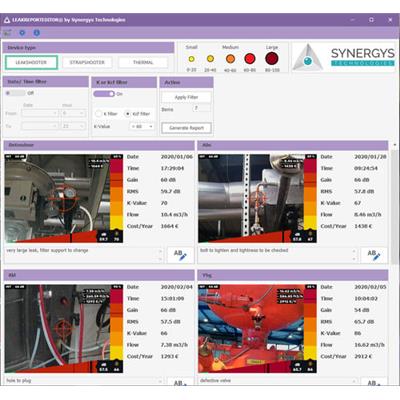Open the To hour dropdown
The image size is (400, 400).
click(74, 126)
